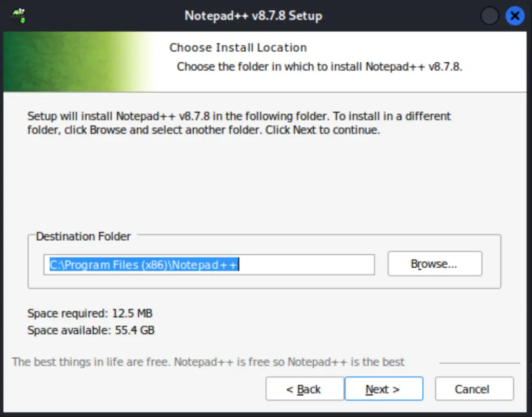
Task: Click the Notepad++ v8.7.8 Setup title text
Action: pos(253,16)
